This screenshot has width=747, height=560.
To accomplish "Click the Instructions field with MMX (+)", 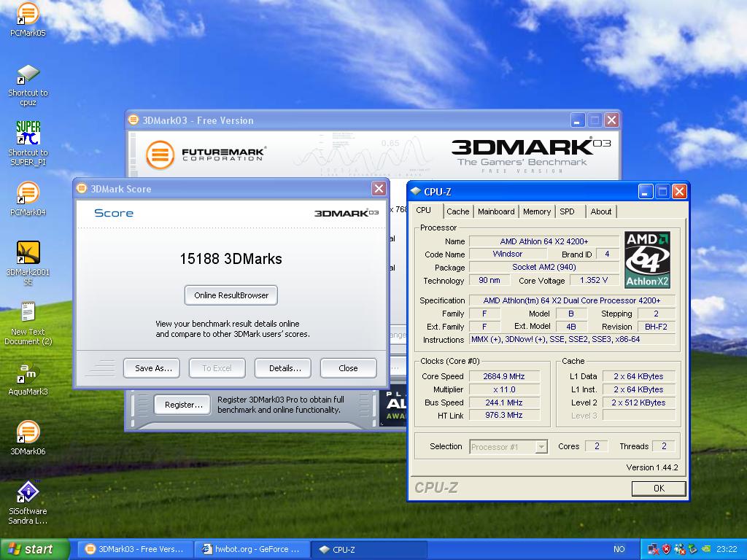I will point(572,340).
